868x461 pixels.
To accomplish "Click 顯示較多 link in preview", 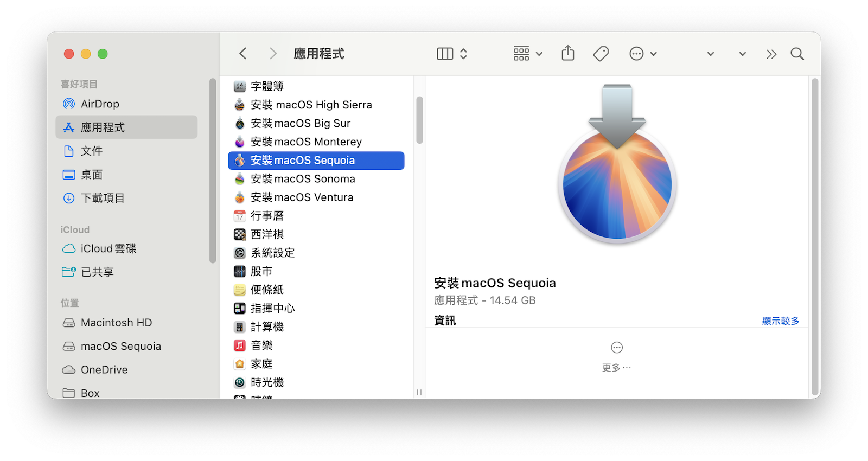I will 781,321.
